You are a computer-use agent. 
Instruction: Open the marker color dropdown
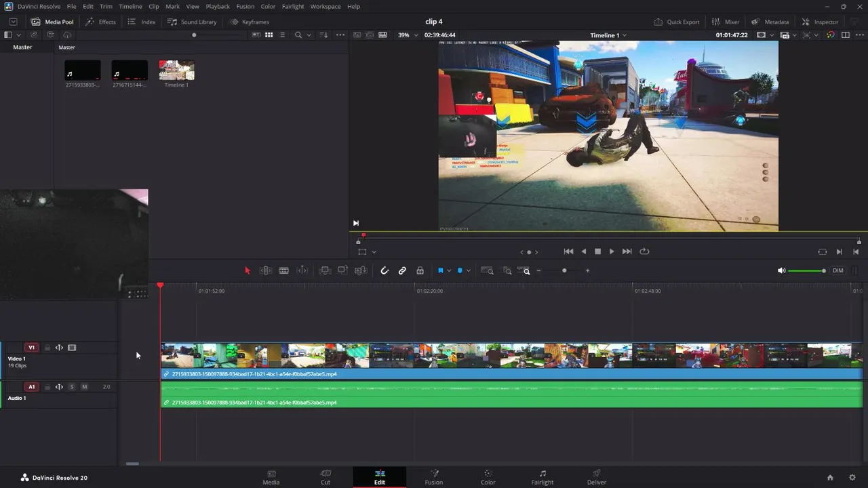[x=469, y=271]
